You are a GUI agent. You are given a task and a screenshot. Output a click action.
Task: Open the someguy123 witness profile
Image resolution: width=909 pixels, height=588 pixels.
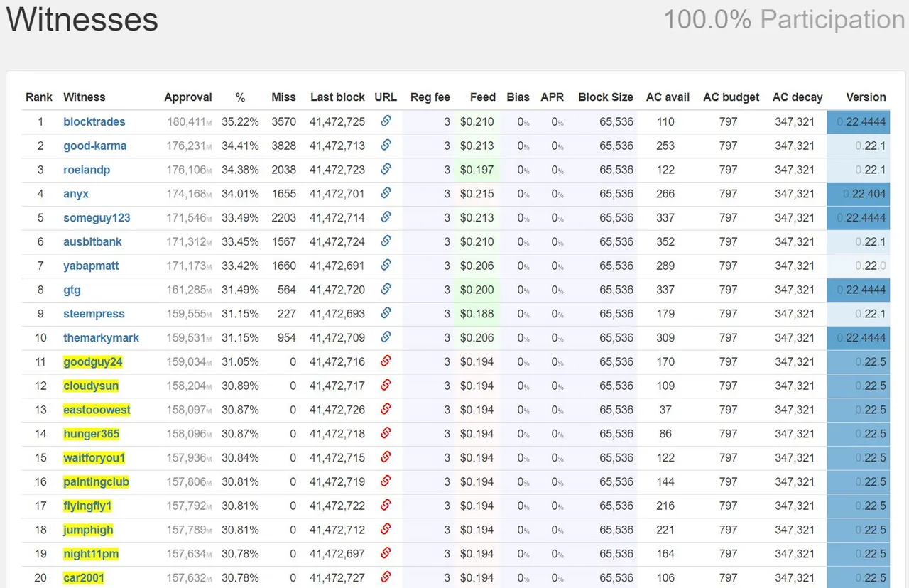pyautogui.click(x=97, y=218)
